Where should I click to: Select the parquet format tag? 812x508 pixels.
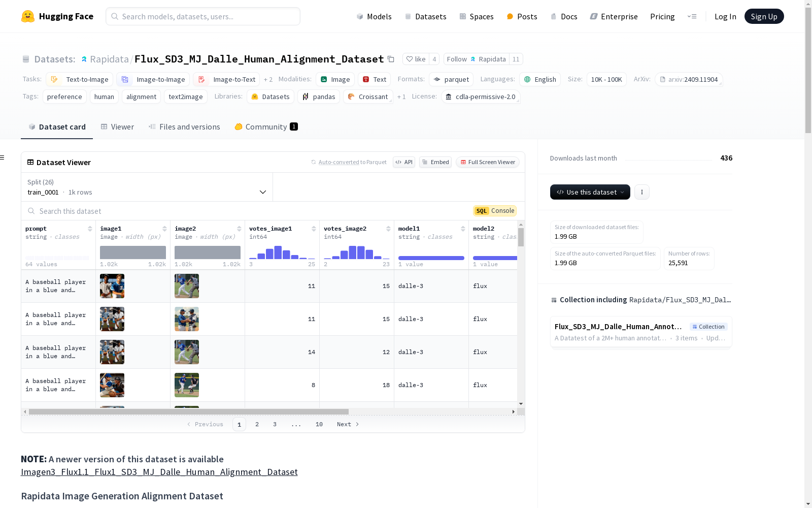[x=451, y=79]
